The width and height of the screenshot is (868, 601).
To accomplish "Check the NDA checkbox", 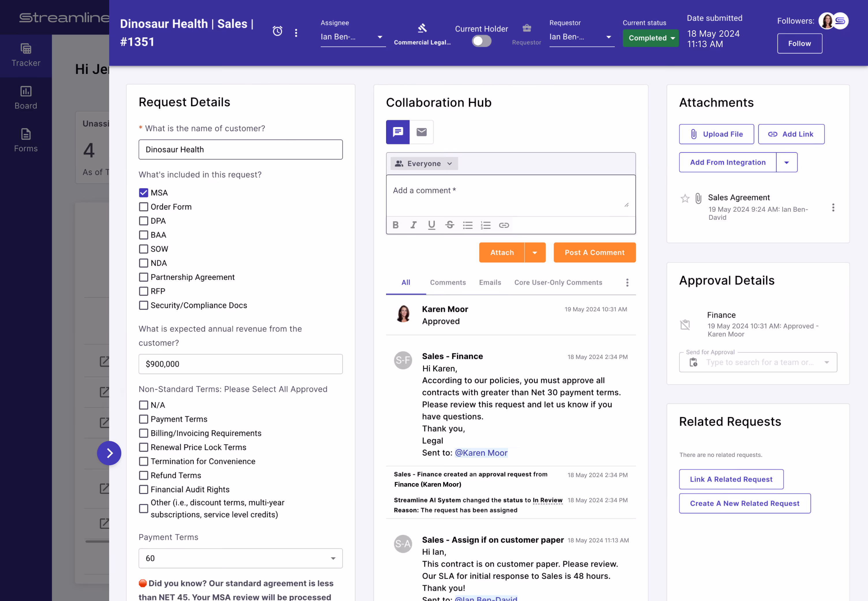I will (x=144, y=263).
